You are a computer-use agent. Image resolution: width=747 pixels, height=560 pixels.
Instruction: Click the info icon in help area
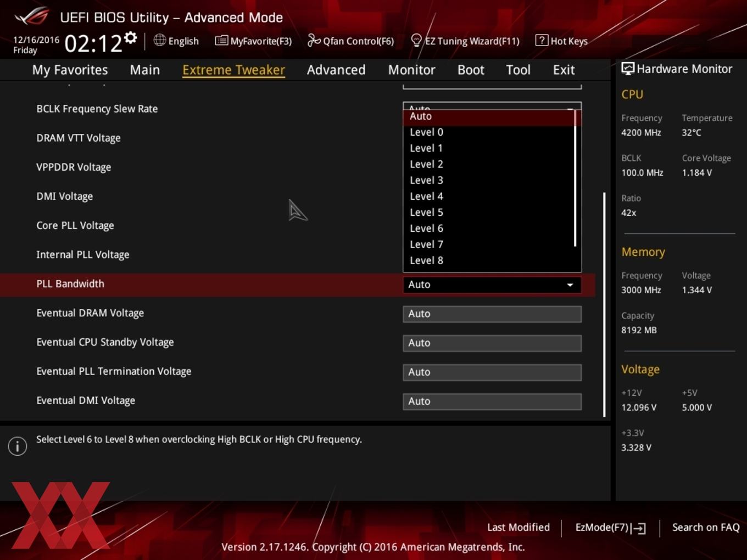18,446
